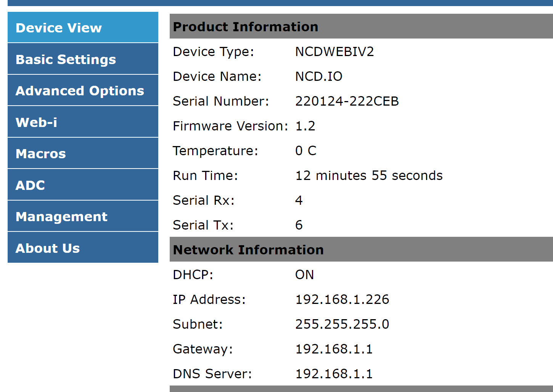Click the run time value
Image resolution: width=553 pixels, height=392 pixels.
pos(369,175)
